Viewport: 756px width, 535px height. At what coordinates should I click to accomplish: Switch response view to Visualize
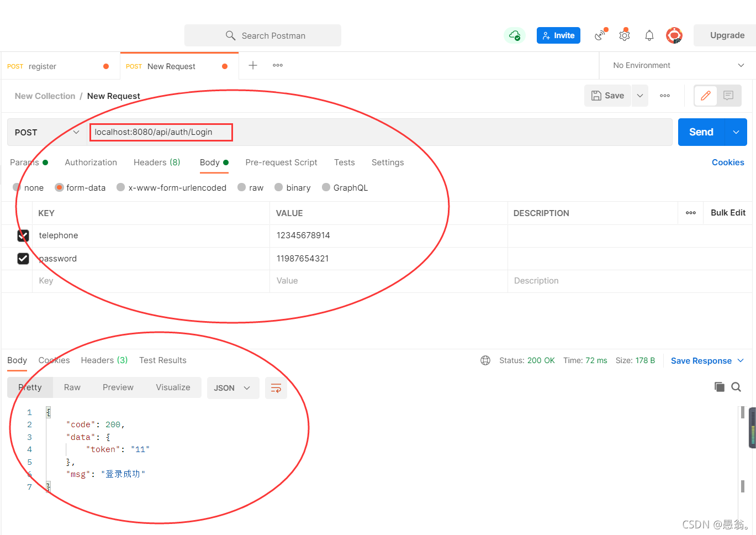click(x=173, y=387)
